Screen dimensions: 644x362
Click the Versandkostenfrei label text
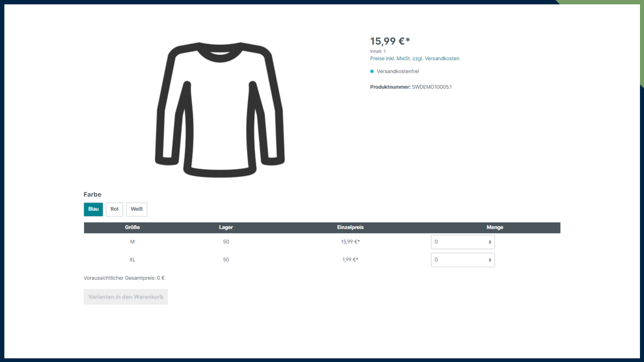pos(397,71)
